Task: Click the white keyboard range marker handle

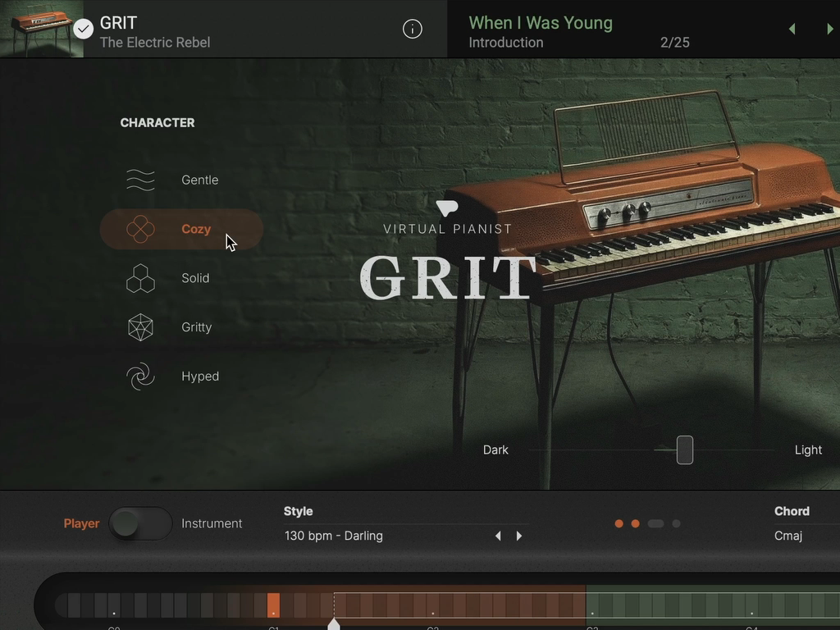Action: (x=334, y=624)
